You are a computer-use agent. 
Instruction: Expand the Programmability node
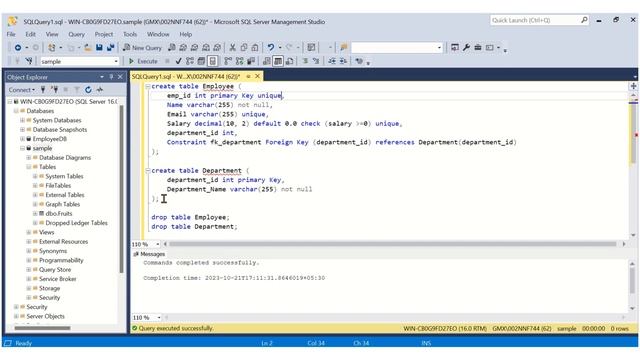(x=29, y=260)
